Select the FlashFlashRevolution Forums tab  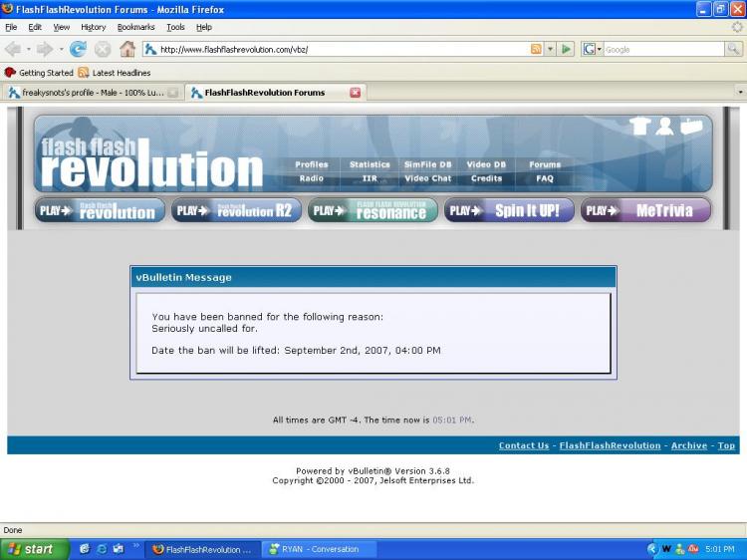point(275,93)
